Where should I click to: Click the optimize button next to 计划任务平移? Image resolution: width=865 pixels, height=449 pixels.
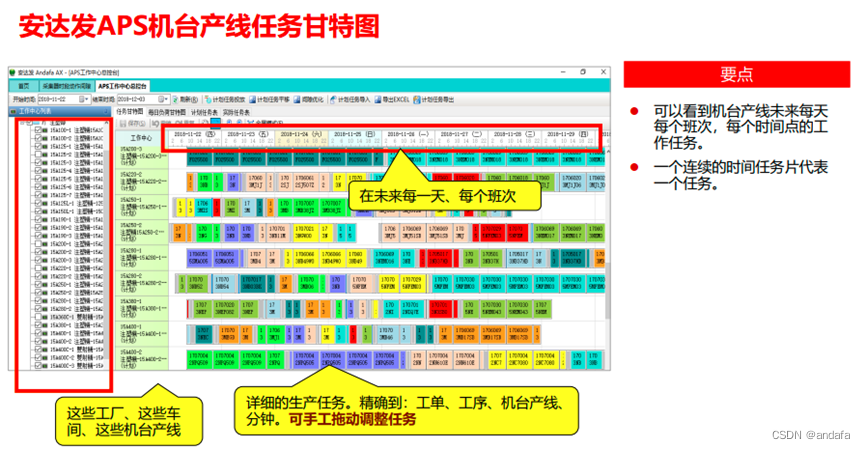[308, 100]
